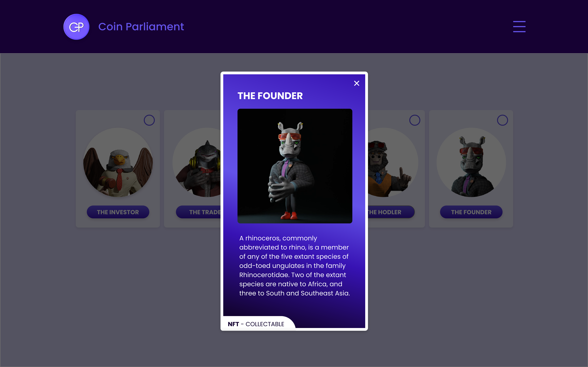The width and height of the screenshot is (588, 367).
Task: Close The Founder popup card
Action: click(x=356, y=83)
